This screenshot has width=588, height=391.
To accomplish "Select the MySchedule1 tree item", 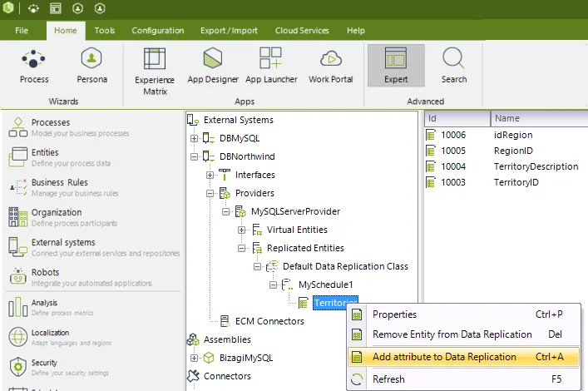I will click(x=325, y=285).
